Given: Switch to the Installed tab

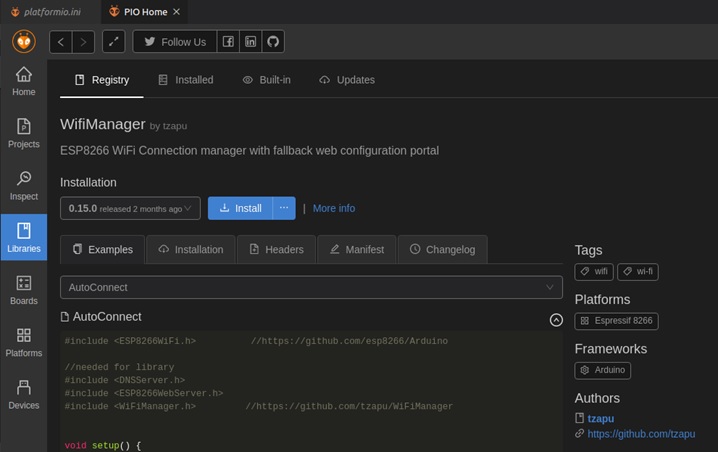Looking at the screenshot, I should (x=185, y=80).
